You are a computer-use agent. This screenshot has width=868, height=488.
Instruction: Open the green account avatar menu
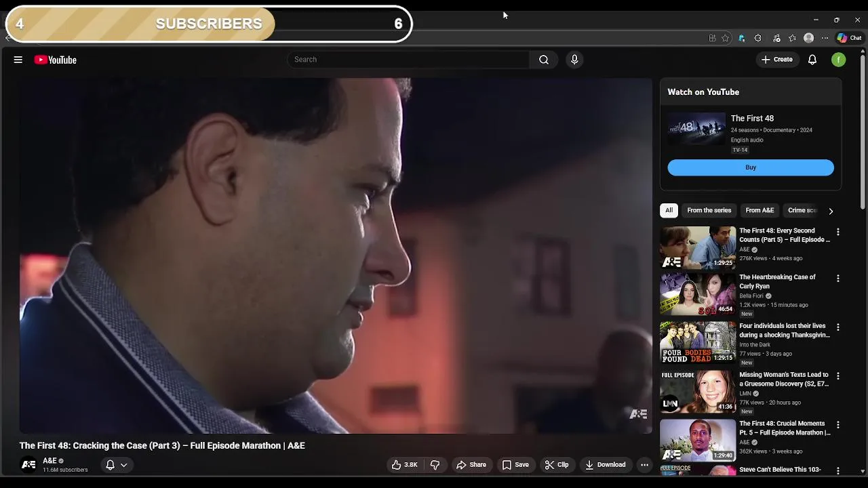pos(839,60)
